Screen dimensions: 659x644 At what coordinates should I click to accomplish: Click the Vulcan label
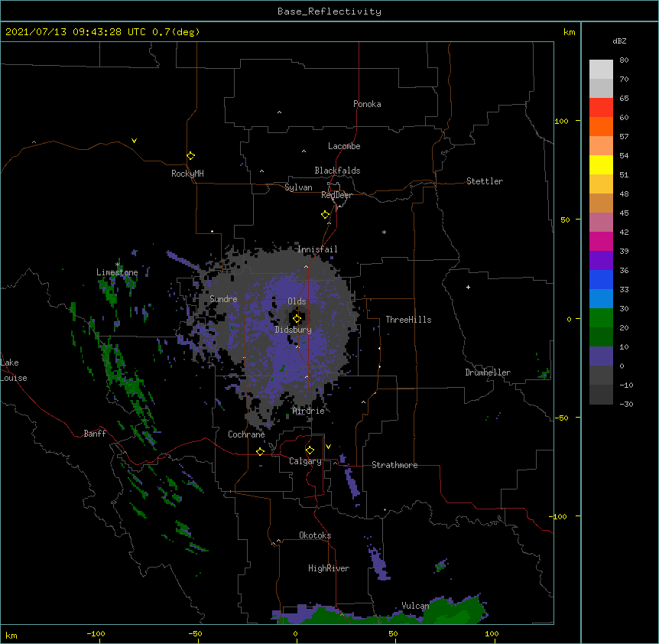point(415,606)
